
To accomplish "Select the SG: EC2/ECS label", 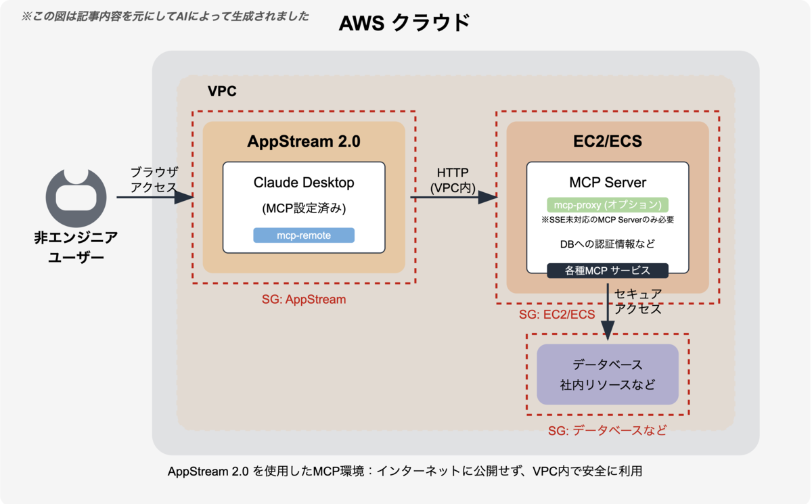I will (557, 315).
